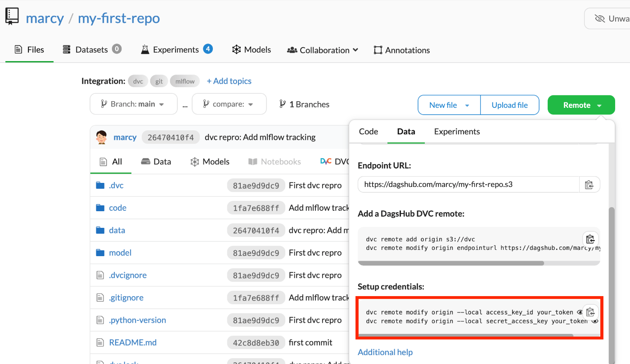Reveal the secret_access_key token with eye icon
This screenshot has width=630, height=364.
pos(595,321)
